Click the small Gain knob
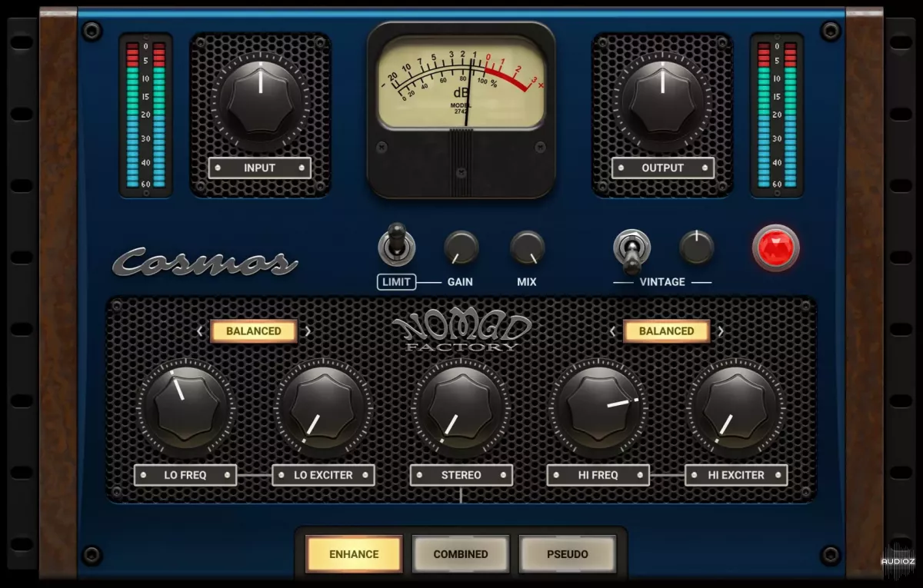Viewport: 923px width, 588px height. coord(461,248)
